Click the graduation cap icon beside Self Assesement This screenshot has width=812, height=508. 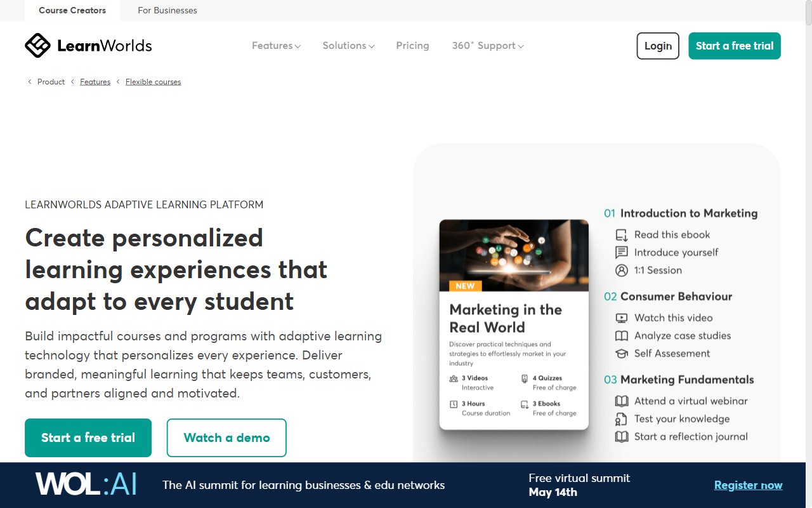click(x=622, y=354)
